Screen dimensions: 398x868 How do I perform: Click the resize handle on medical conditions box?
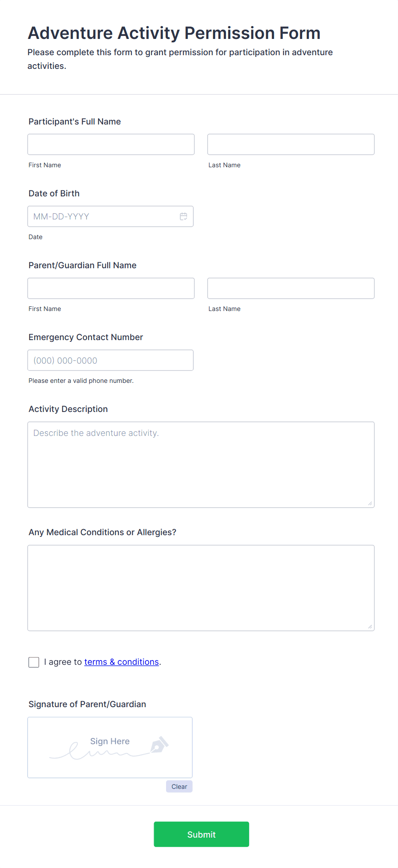tap(370, 627)
